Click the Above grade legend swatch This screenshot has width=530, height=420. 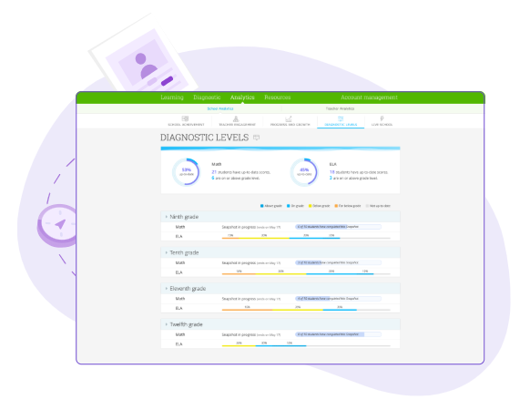261,206
